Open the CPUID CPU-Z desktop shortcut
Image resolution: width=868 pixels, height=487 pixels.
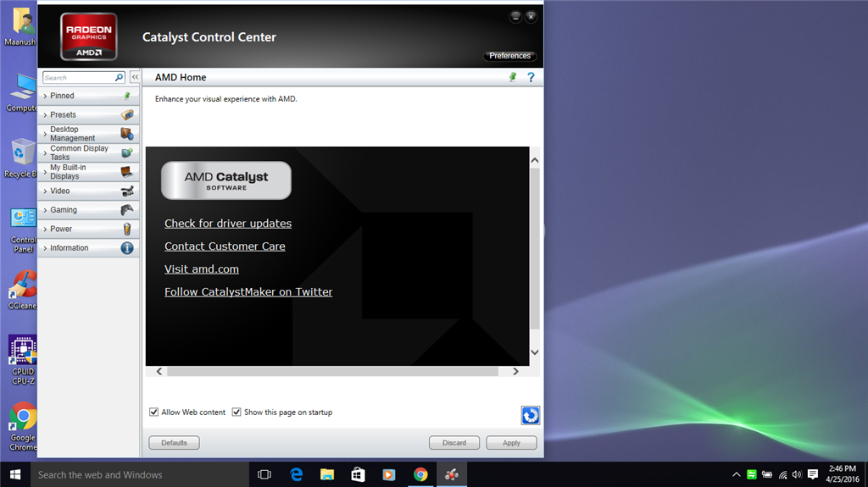[23, 360]
